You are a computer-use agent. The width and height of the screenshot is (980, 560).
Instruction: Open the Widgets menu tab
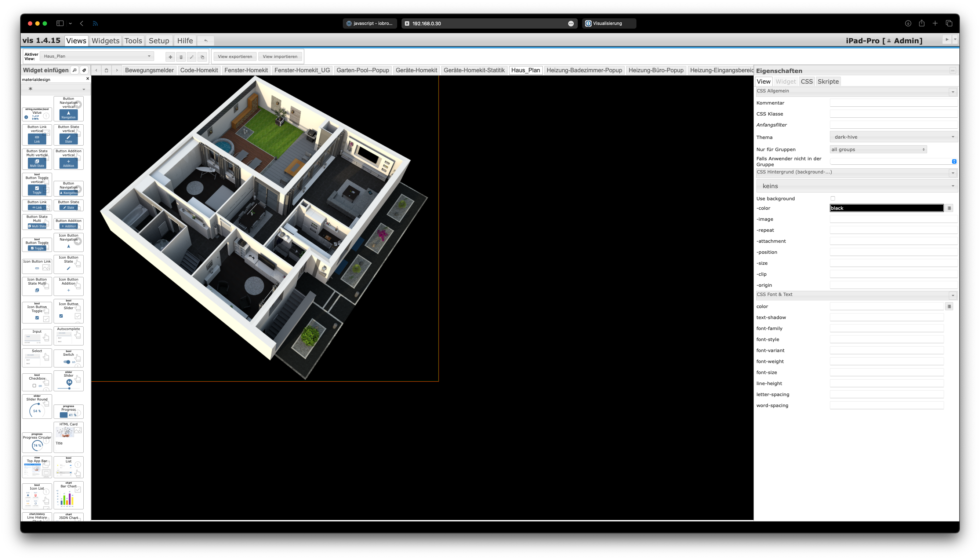click(105, 41)
